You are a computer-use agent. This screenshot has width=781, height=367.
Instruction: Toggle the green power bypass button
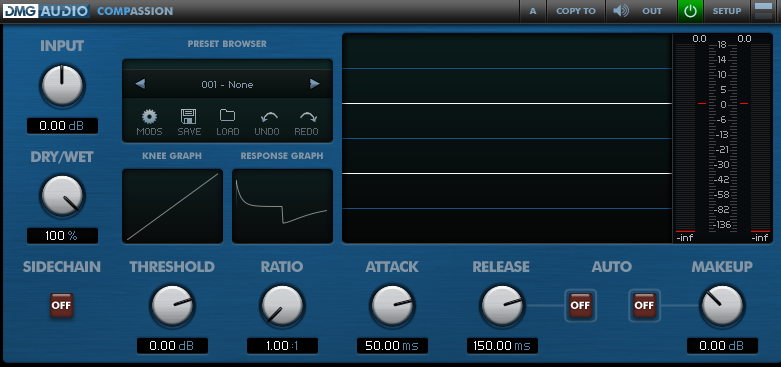point(690,11)
